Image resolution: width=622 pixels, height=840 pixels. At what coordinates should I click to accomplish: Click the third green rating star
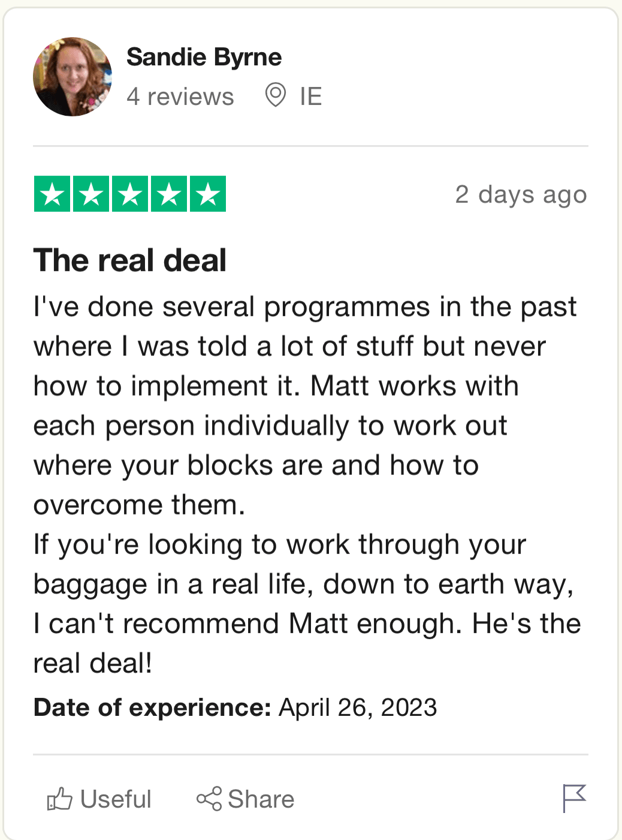(130, 194)
